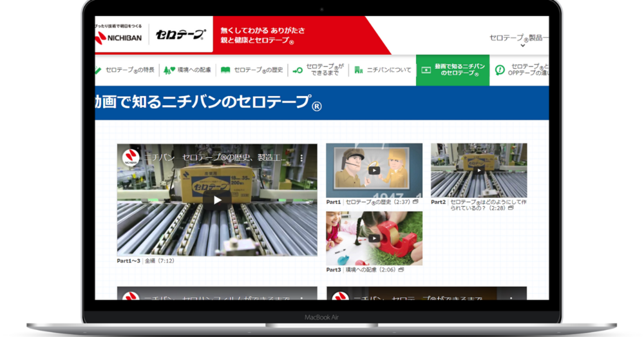Select the green 動画で知るニチバンのセロテープ tab
644x337 pixels.
pyautogui.click(x=453, y=70)
